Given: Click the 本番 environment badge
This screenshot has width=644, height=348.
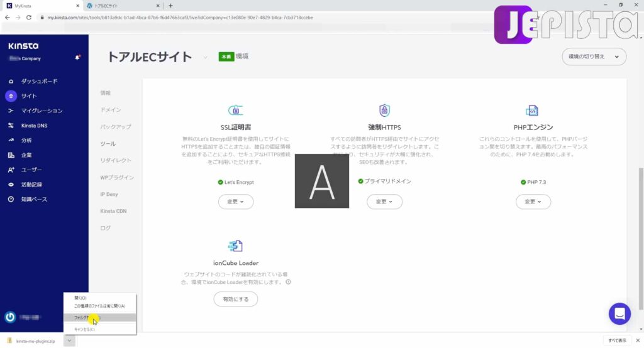Looking at the screenshot, I should [x=226, y=57].
